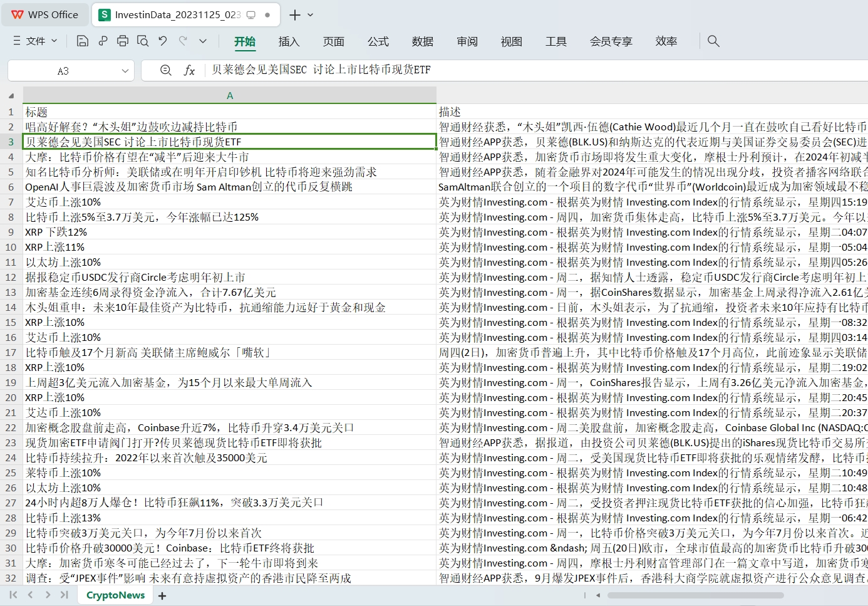Screen dimensions: 868x606
Task: Click the Redo arrow icon
Action: pyautogui.click(x=183, y=41)
